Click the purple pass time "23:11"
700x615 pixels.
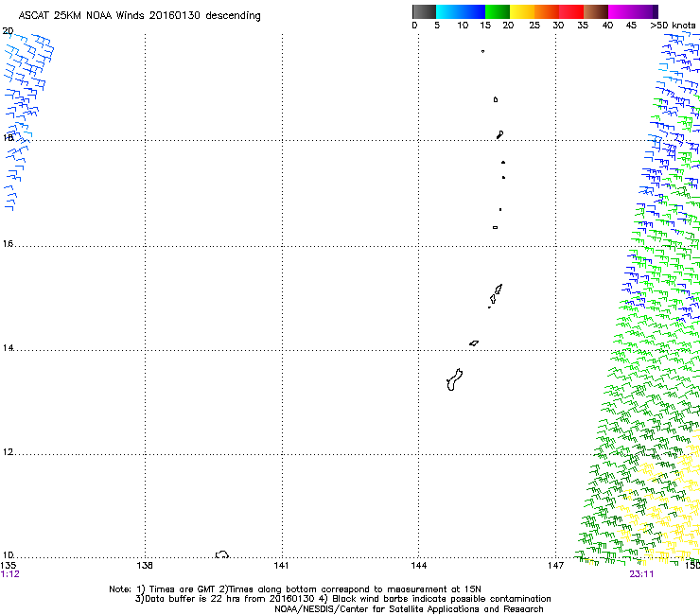[x=641, y=574]
